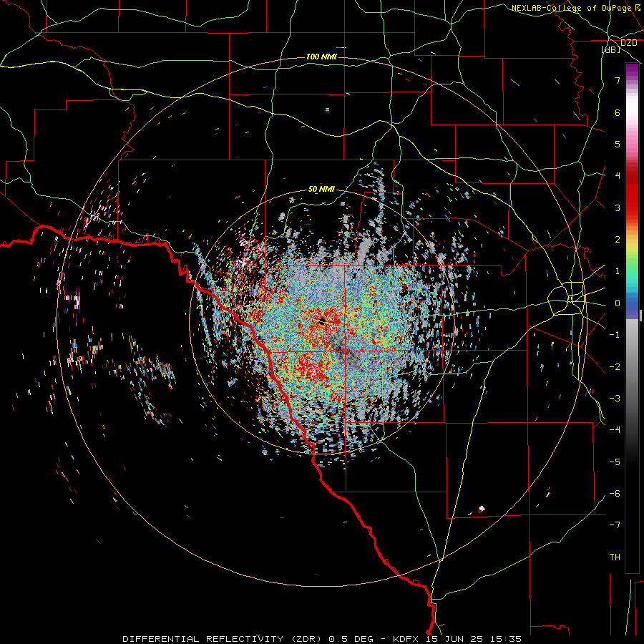Viewport: 644px width, 644px height.
Task: Select the 50 NMI range ring label
Action: (321, 190)
